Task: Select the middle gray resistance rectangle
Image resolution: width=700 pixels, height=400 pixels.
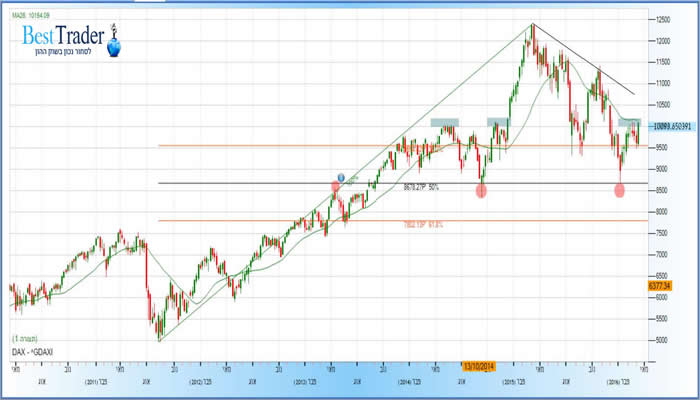Action: click(x=498, y=122)
